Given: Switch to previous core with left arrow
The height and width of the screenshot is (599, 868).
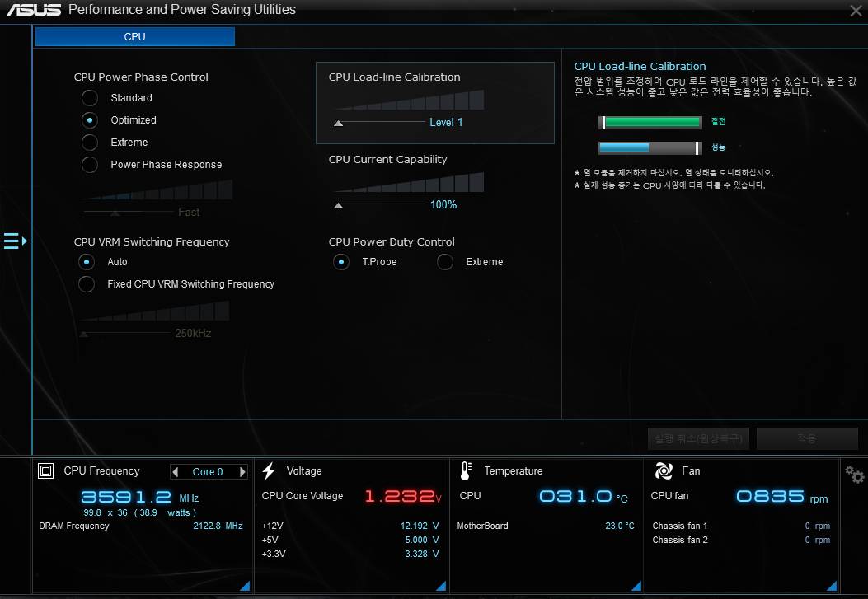Looking at the screenshot, I should (176, 472).
